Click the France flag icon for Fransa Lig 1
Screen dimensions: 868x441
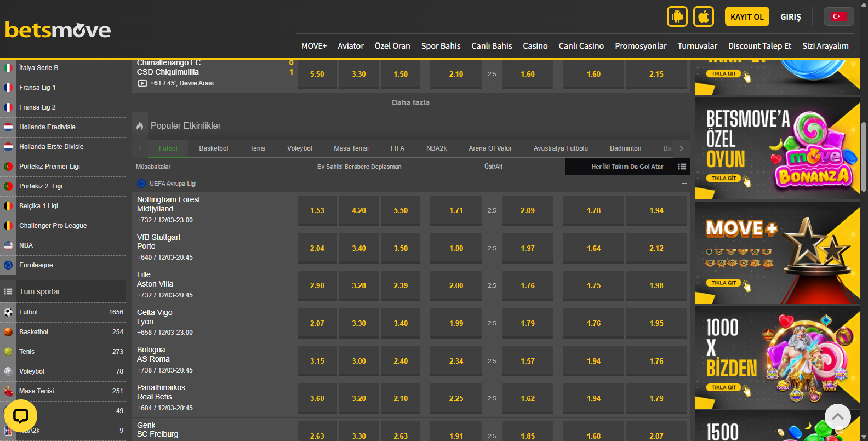[x=8, y=88]
